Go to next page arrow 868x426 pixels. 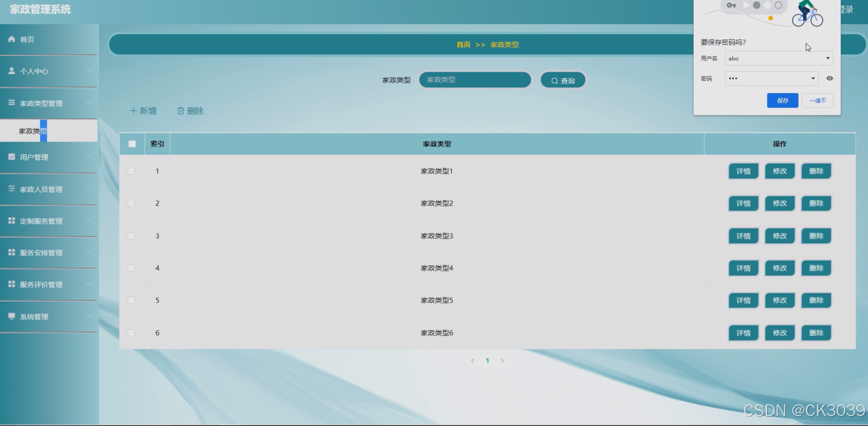click(x=502, y=361)
